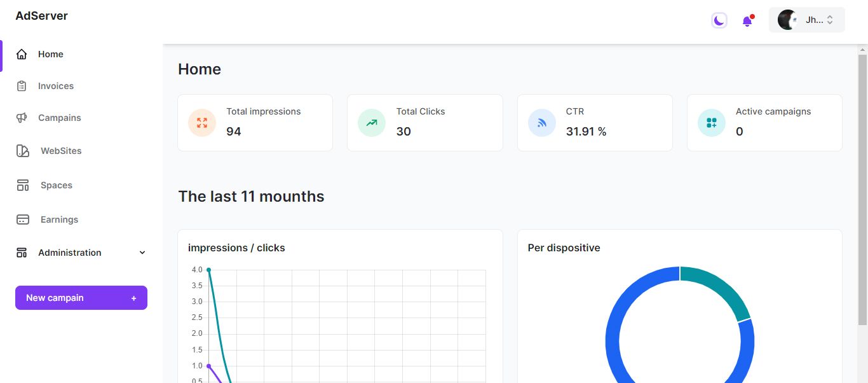Click the user avatar picture

[x=787, y=20]
